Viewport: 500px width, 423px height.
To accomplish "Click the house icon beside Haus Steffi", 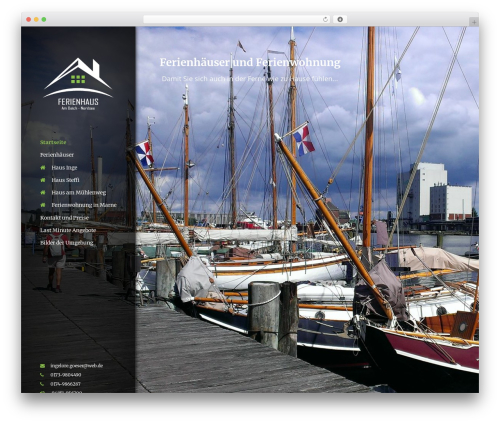I will (43, 180).
